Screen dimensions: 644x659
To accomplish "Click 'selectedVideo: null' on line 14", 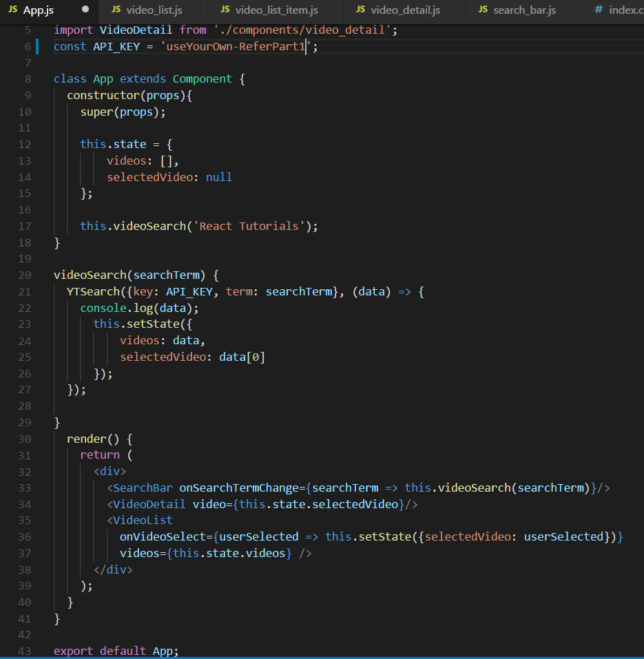I will pos(169,178).
